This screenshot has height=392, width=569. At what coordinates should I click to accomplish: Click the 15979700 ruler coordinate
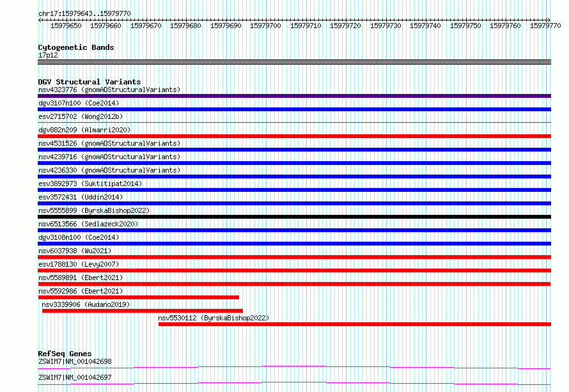click(x=265, y=26)
